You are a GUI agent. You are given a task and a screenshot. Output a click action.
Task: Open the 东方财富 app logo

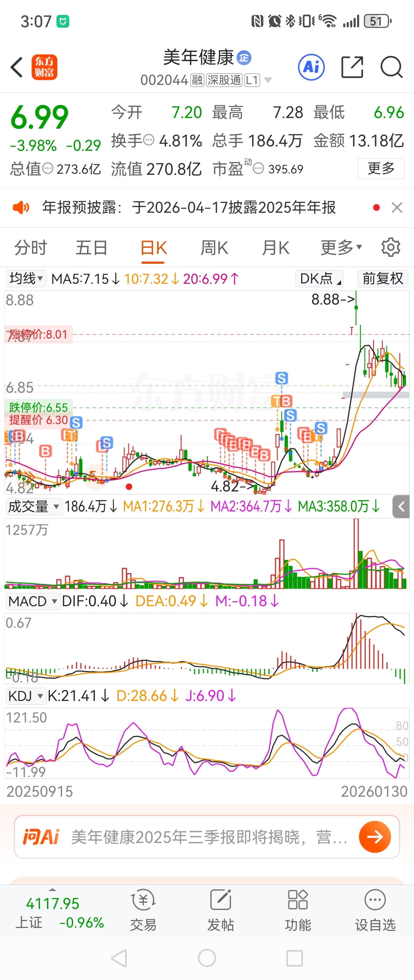(x=44, y=67)
